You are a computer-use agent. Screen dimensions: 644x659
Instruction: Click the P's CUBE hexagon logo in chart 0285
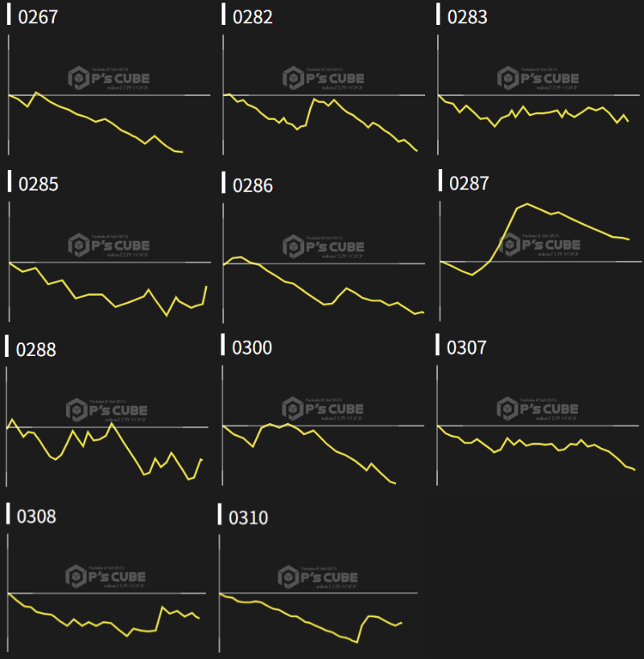click(x=78, y=245)
